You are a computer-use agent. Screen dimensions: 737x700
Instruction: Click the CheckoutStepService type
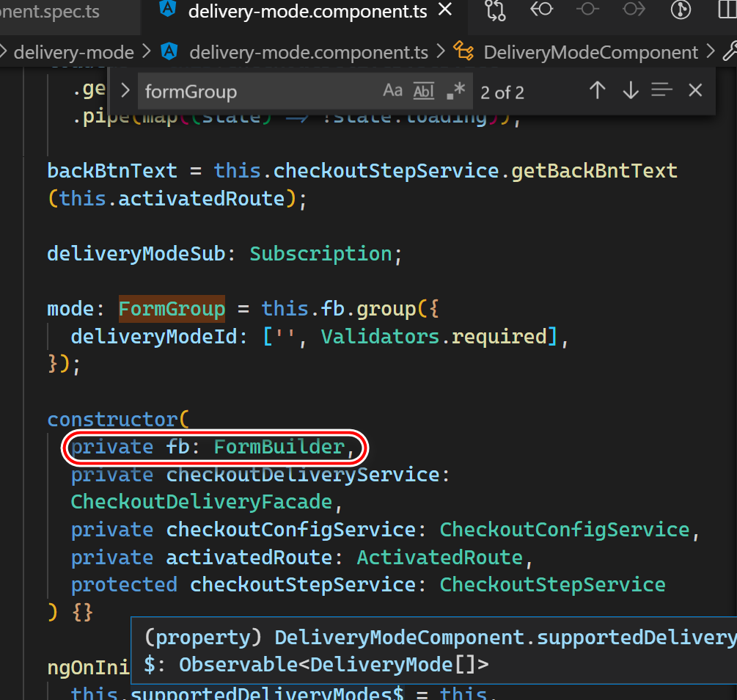coord(553,586)
